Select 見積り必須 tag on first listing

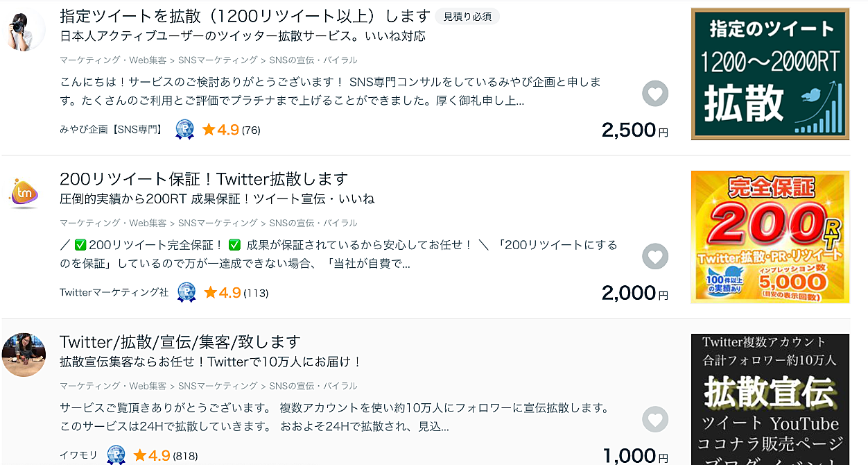point(468,17)
